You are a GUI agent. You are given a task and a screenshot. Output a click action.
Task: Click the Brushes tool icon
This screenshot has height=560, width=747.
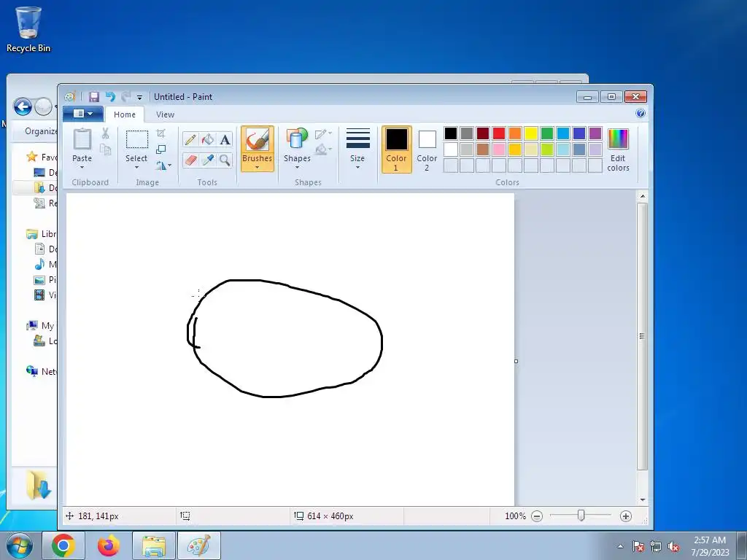tap(258, 140)
